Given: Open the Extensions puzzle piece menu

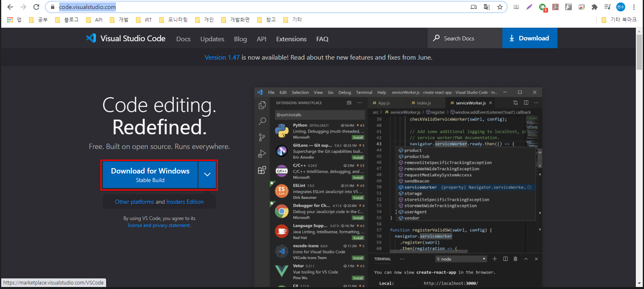Looking at the screenshot, I should tap(595, 7).
